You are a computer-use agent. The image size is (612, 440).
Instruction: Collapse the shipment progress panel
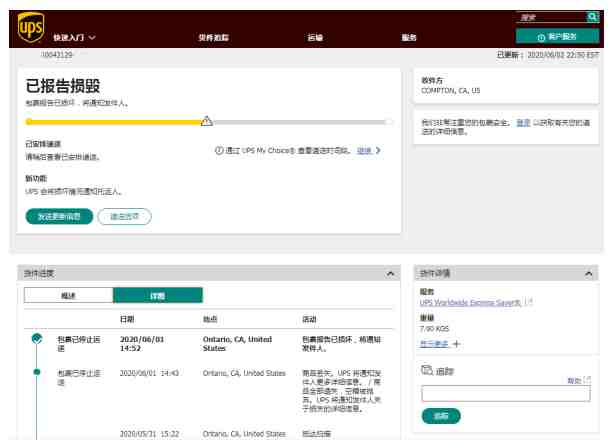tap(390, 274)
